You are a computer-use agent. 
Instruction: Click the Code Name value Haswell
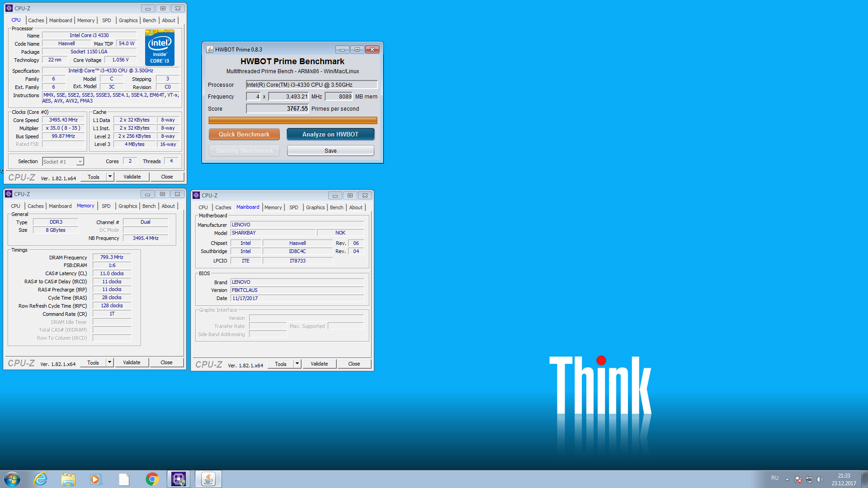coord(66,43)
